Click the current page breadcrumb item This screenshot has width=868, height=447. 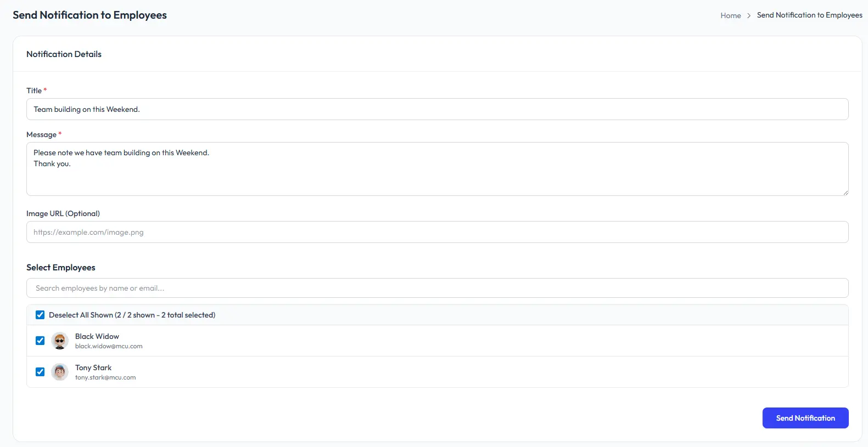809,15
